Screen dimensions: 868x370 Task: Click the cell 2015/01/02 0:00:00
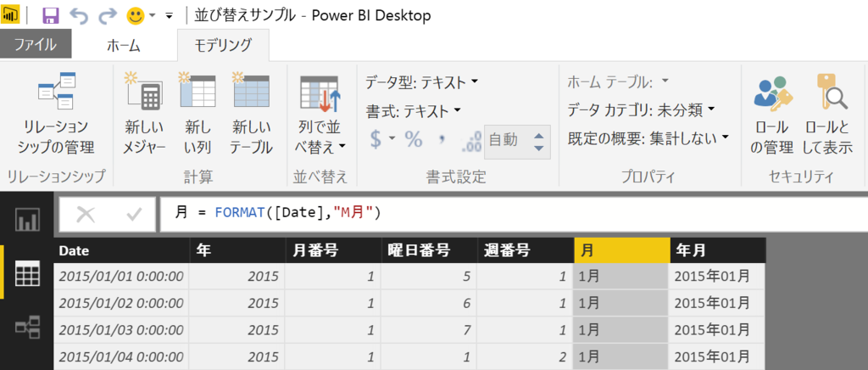coord(121,303)
